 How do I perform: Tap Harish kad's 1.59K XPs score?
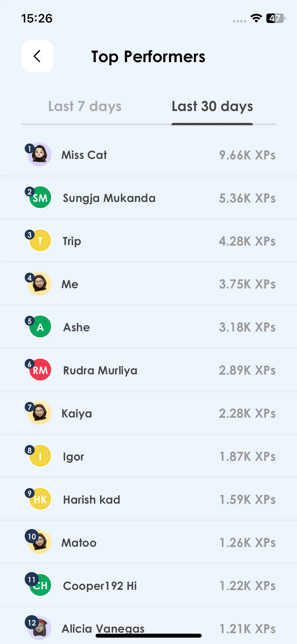[x=248, y=499]
